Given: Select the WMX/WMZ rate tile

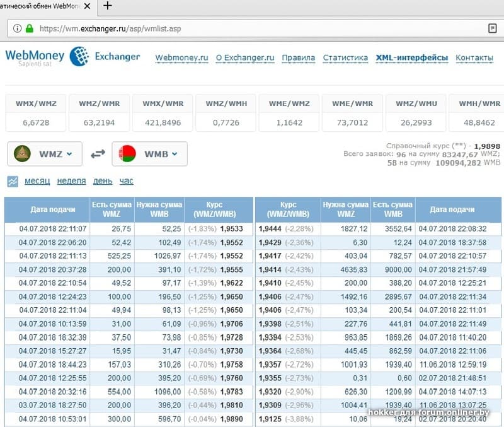Looking at the screenshot, I should 35,113.
